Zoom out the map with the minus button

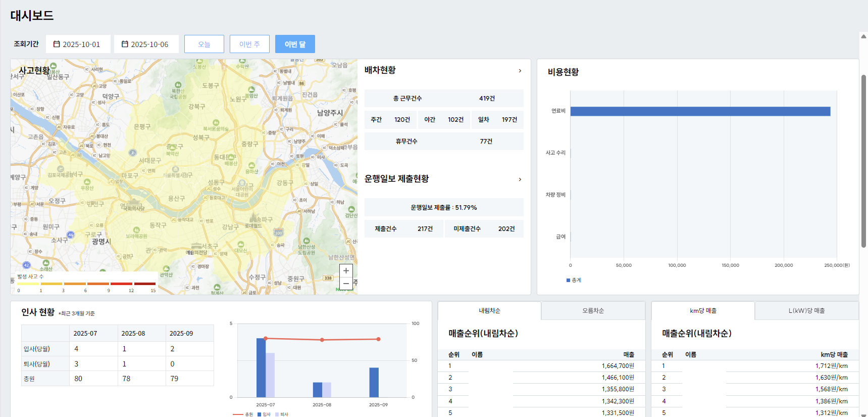[x=346, y=284]
